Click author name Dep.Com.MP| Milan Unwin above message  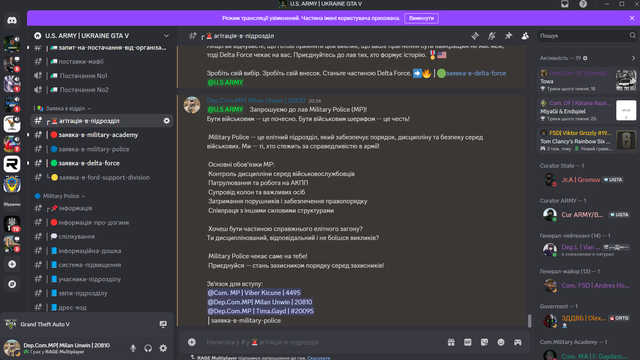pos(256,100)
